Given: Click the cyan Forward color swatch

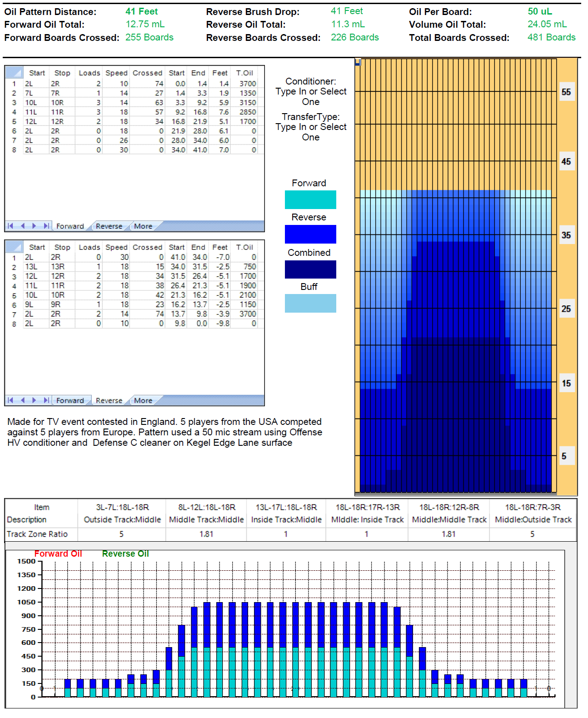Looking at the screenshot, I should click(310, 200).
